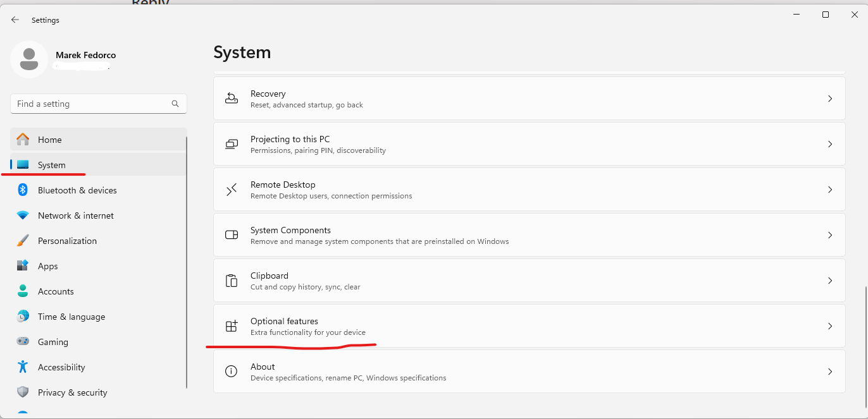Expand Recovery using its chevron arrow
868x419 pixels.
[x=830, y=99]
